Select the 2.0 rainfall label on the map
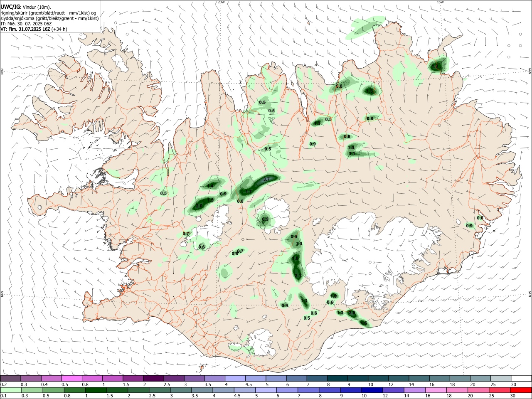Screen dimensions: 532x399 point(199,206)
